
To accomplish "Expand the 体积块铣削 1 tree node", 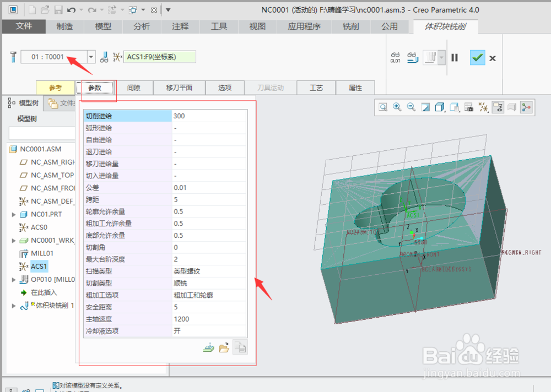I will pyautogui.click(x=14, y=306).
